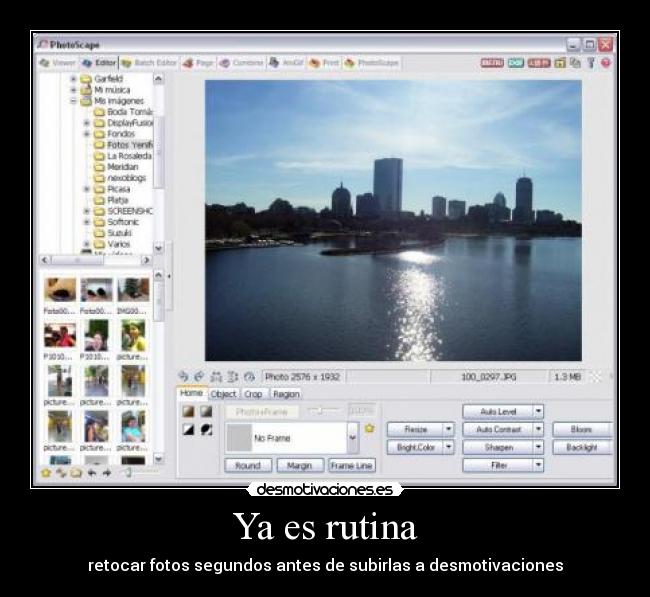Click the third rotate/flip icon left of photo size
Image resolution: width=650 pixels, height=597 pixels.
[x=216, y=376]
